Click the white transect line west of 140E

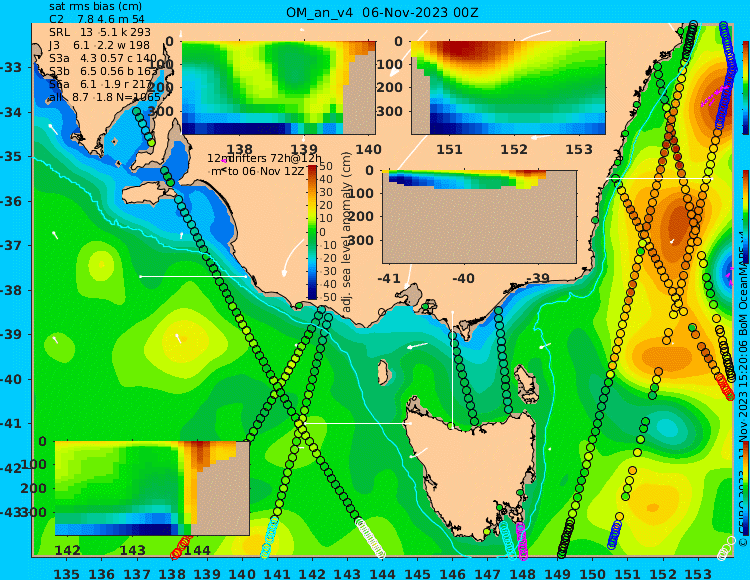click(193, 276)
